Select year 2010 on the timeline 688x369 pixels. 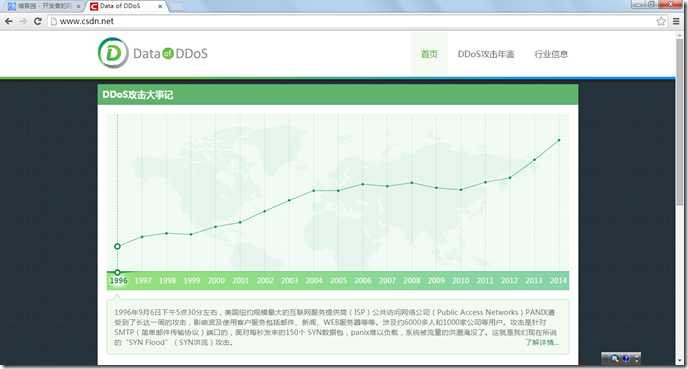click(461, 281)
